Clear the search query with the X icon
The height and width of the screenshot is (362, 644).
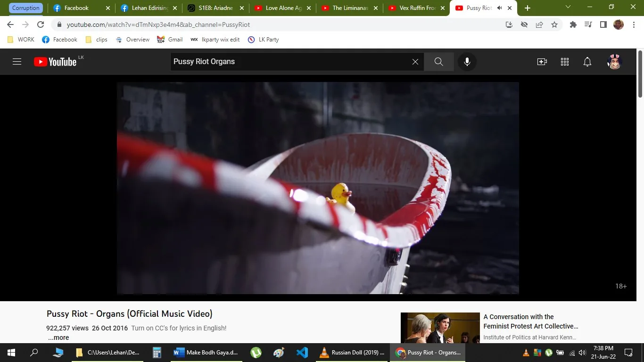[414, 61]
